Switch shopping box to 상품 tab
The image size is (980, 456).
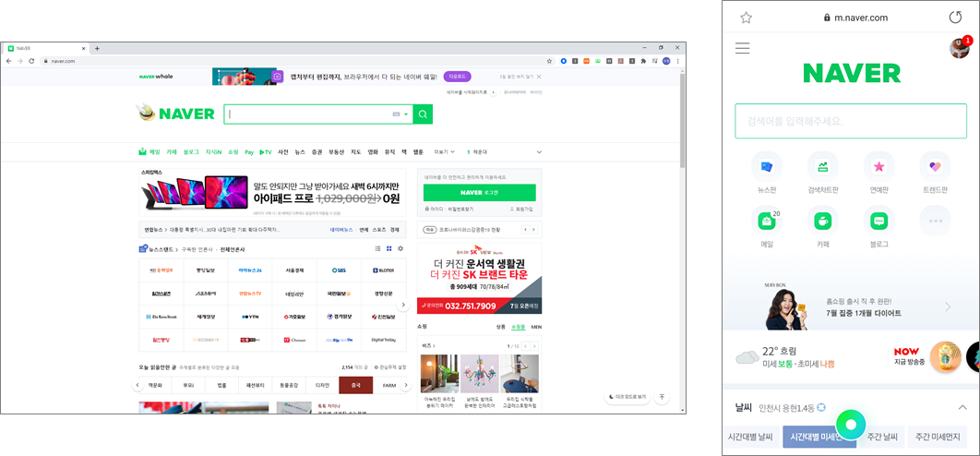pos(501,327)
